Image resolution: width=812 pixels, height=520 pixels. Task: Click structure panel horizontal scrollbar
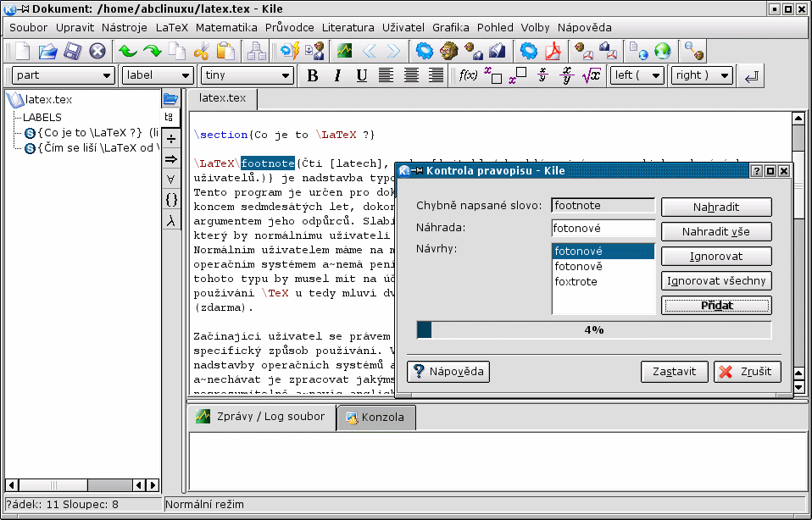pyautogui.click(x=82, y=484)
